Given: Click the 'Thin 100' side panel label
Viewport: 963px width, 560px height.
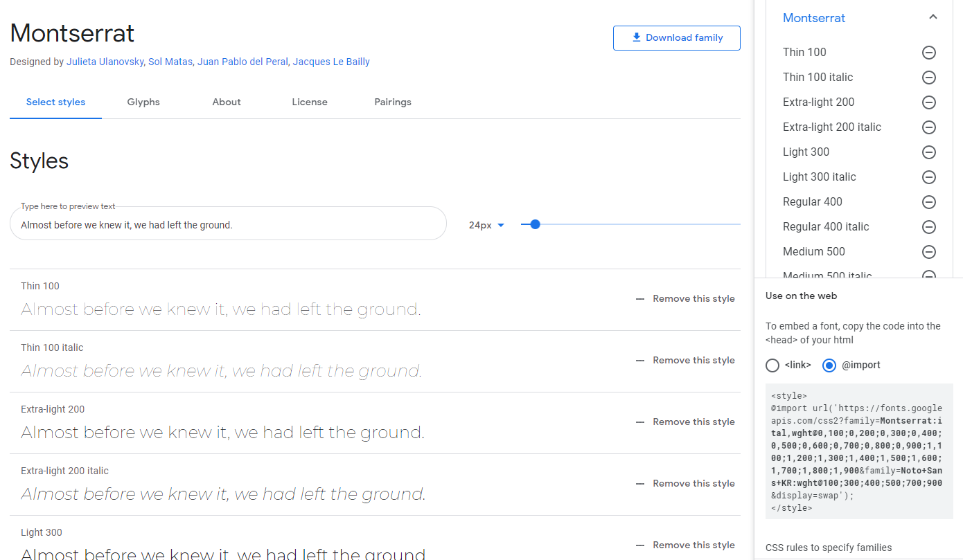Looking at the screenshot, I should (x=804, y=53).
